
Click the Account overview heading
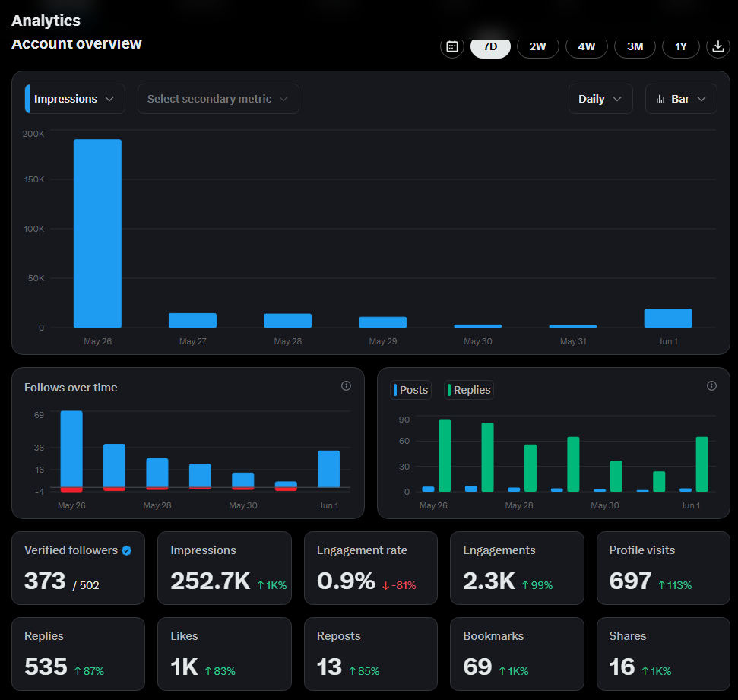click(76, 44)
